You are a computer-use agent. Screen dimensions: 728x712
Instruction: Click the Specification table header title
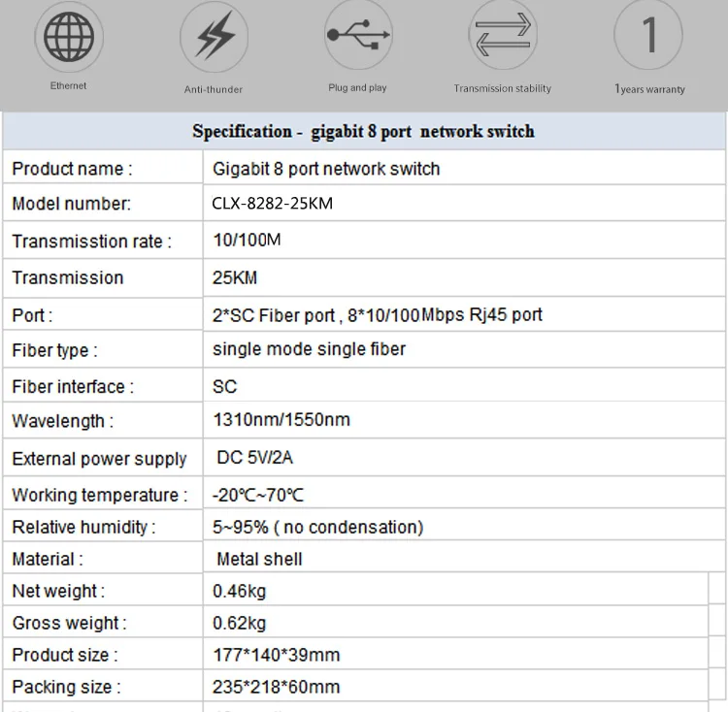[364, 131]
